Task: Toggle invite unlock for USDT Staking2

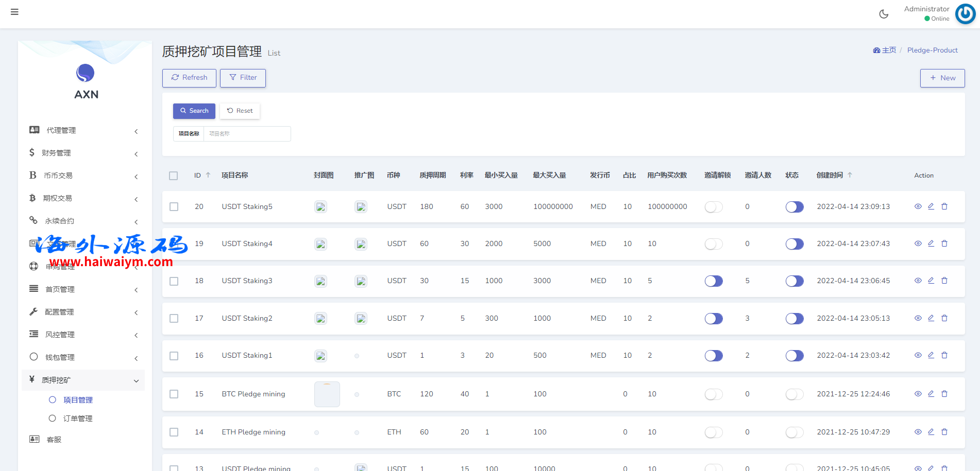Action: coord(714,319)
